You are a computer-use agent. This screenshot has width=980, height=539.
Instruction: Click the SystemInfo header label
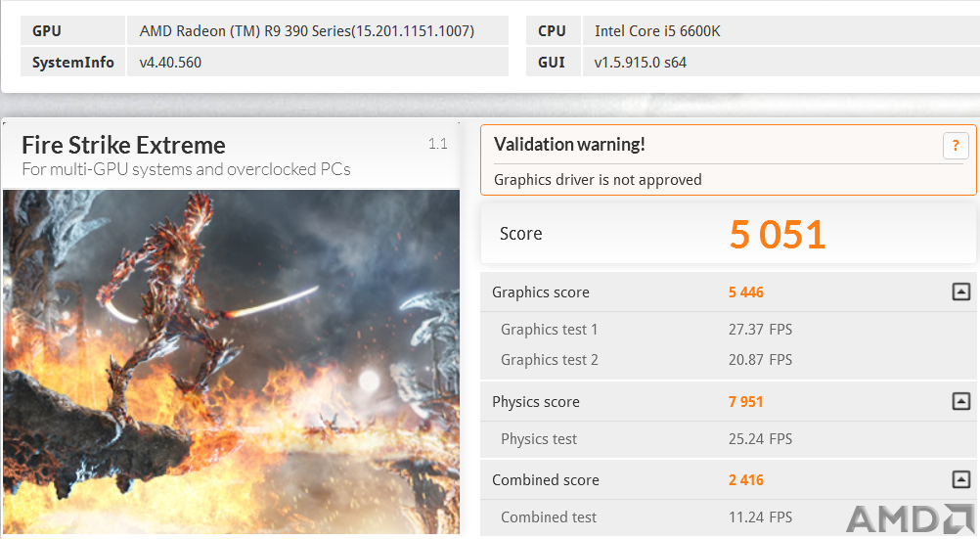click(x=73, y=63)
